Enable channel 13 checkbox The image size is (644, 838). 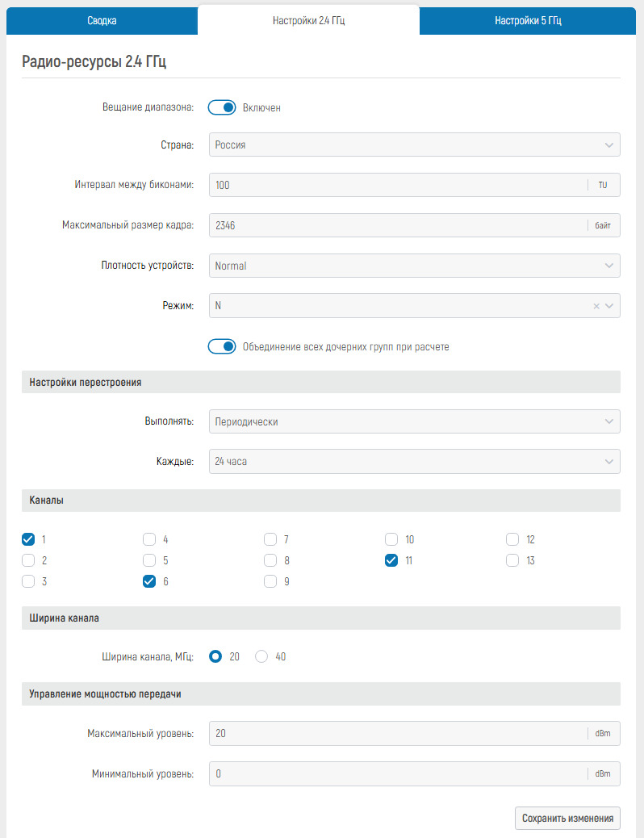(x=512, y=560)
